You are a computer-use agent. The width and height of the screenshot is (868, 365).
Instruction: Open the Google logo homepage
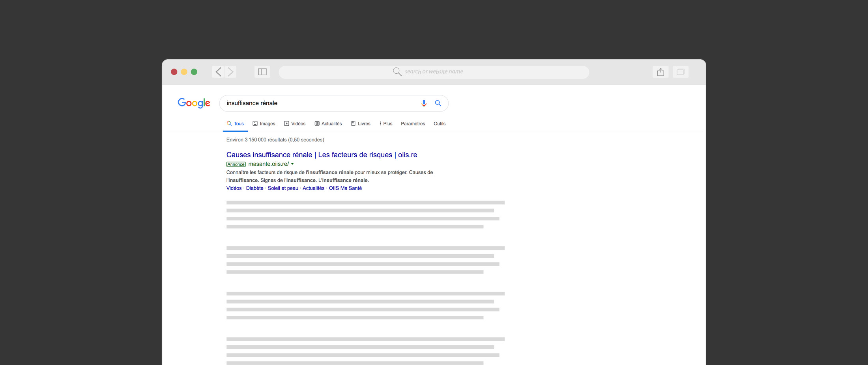point(194,103)
